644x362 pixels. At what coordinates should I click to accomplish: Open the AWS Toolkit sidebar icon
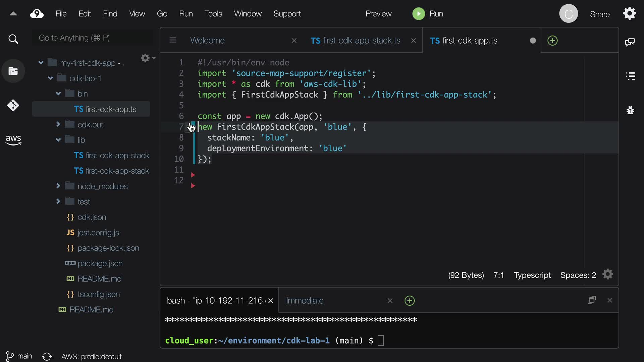tap(13, 140)
